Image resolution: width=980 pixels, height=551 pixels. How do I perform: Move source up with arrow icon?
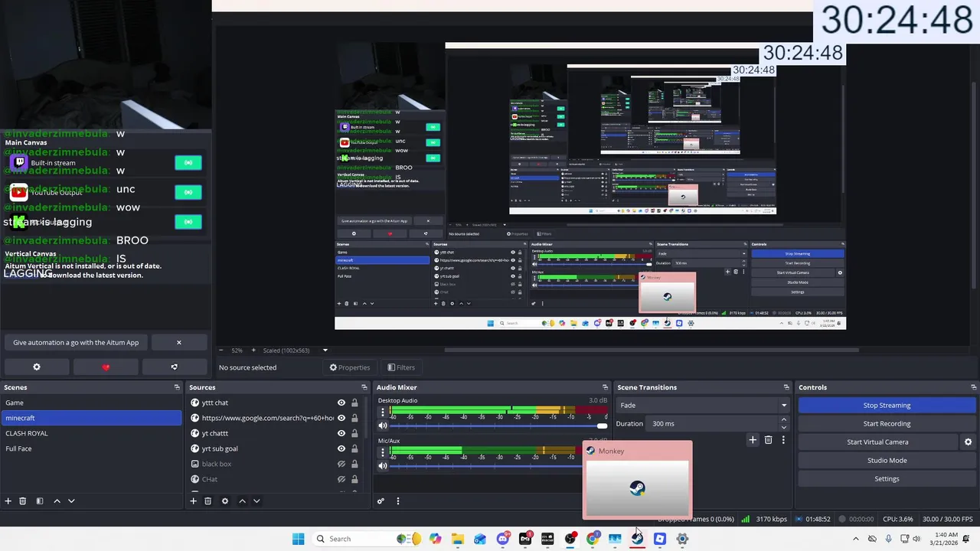pos(242,500)
